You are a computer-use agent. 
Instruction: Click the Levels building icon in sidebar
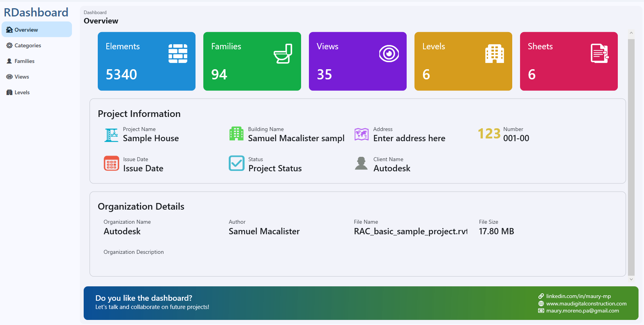pyautogui.click(x=9, y=92)
